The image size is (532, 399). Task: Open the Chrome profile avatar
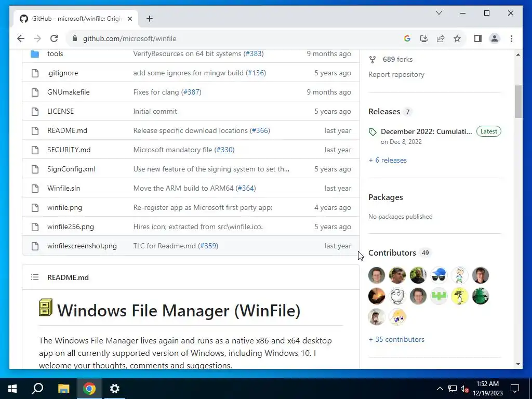point(495,38)
